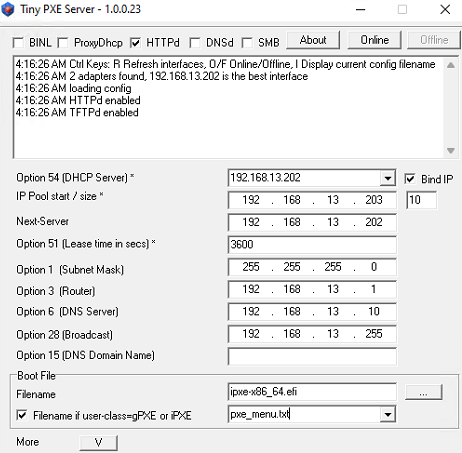Click the empty DNS Domain Name field
This screenshot has width=462, height=453.
pyautogui.click(x=312, y=356)
